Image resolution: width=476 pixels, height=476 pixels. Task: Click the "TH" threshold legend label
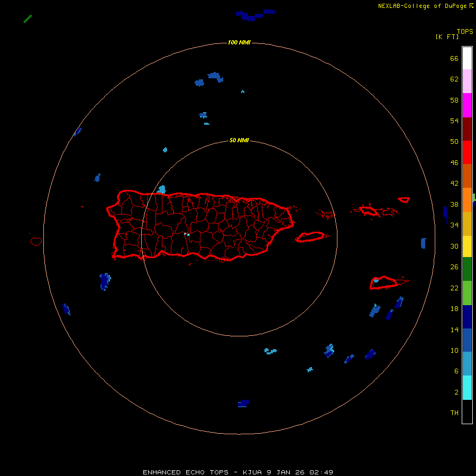[x=454, y=413]
